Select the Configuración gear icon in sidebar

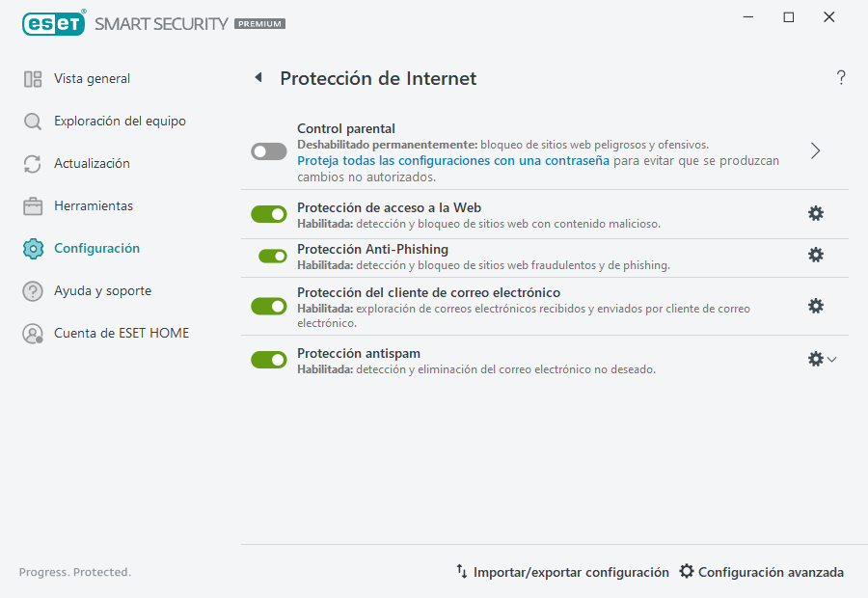[x=32, y=248]
